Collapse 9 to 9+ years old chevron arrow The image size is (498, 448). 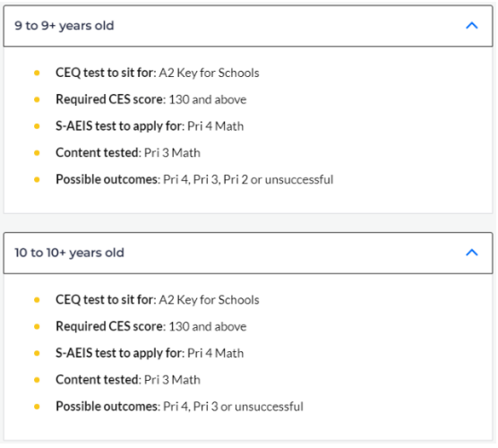click(472, 25)
